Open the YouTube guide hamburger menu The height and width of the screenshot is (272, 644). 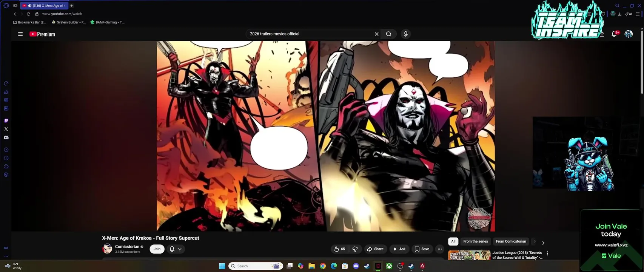point(20,34)
